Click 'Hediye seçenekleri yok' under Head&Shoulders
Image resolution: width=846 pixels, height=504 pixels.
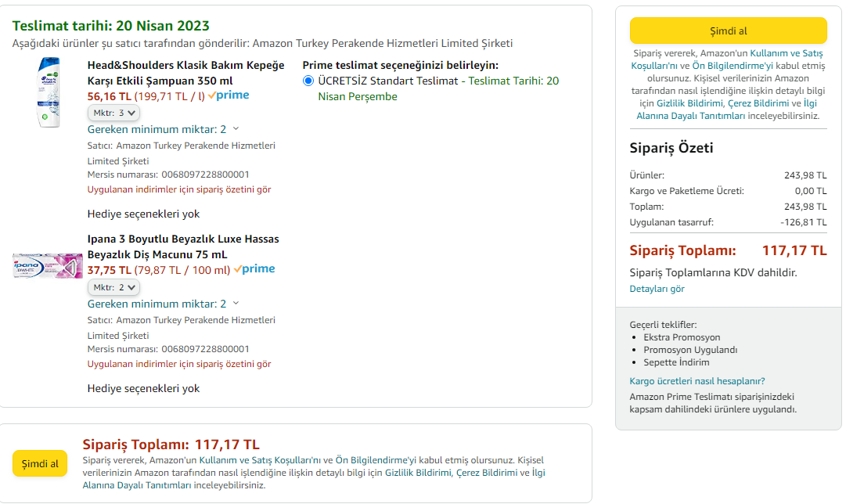click(x=143, y=214)
